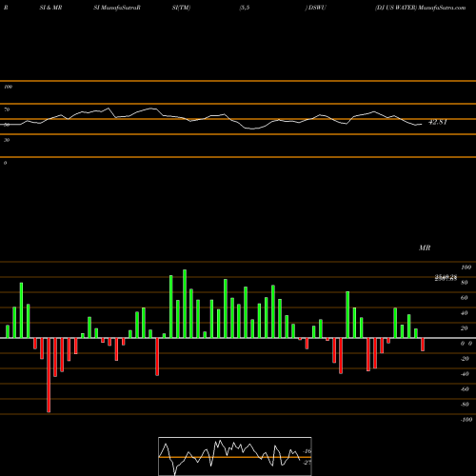Click the MR axis label -60
The height and width of the screenshot is (476, 476).
(x=465, y=389)
